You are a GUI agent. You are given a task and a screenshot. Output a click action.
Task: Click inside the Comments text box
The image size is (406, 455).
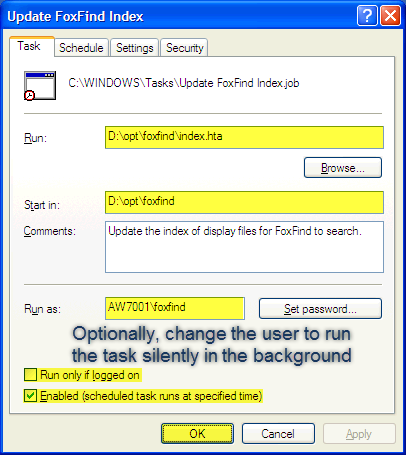pos(244,247)
